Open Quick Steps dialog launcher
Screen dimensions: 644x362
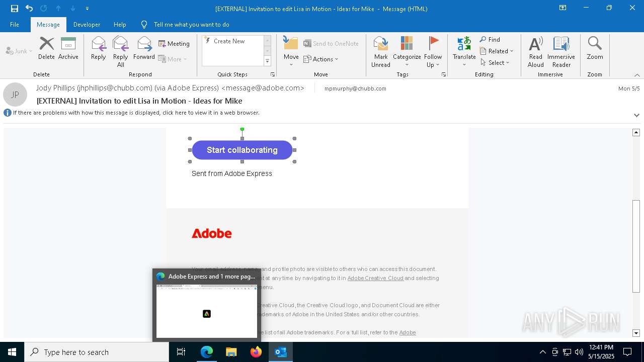point(273,74)
